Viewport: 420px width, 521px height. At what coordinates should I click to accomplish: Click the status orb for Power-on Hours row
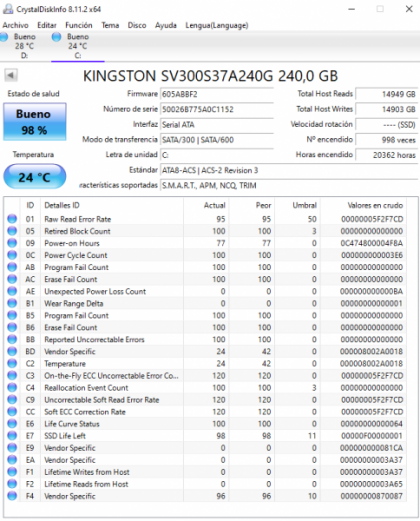coord(12,243)
